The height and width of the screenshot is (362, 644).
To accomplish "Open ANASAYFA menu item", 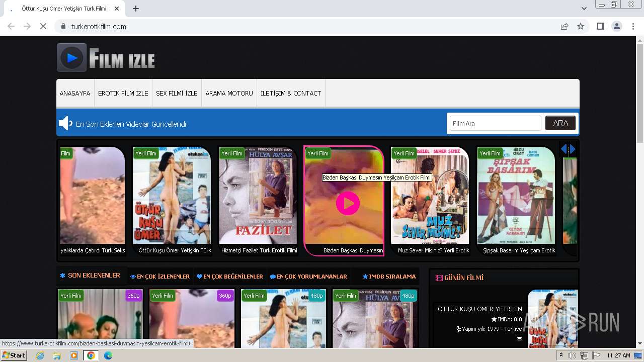I will pyautogui.click(x=75, y=94).
